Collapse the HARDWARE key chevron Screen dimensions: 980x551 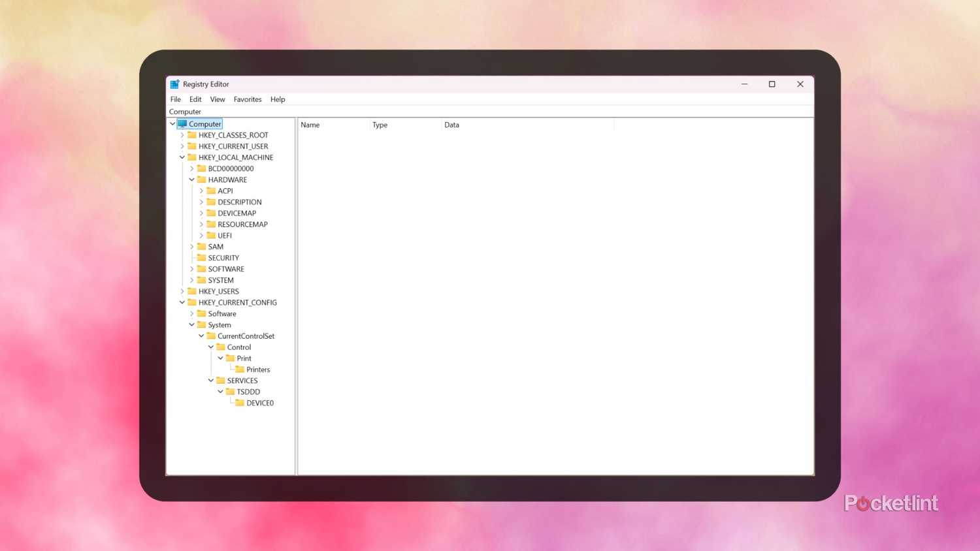pos(191,179)
